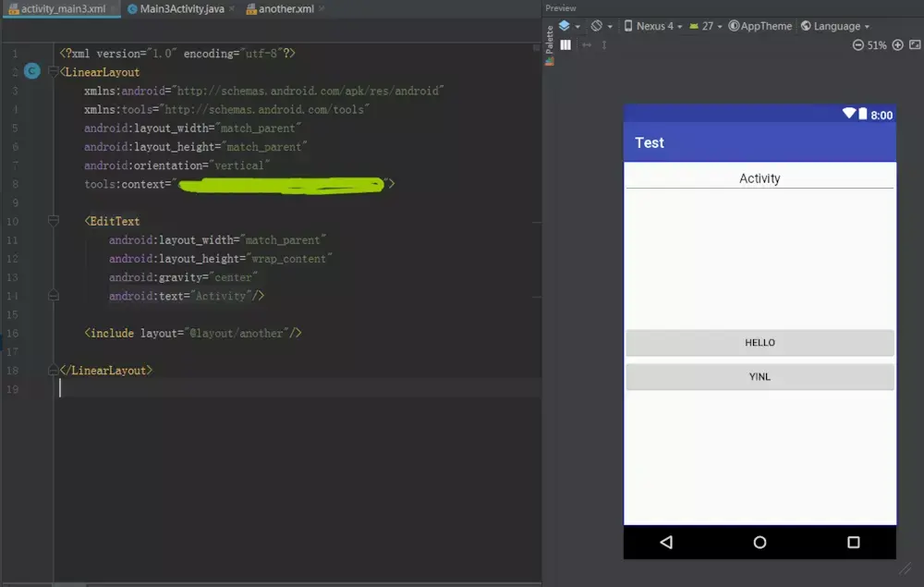This screenshot has width=924, height=587.
Task: Open the Language locale dropdown
Action: [835, 26]
